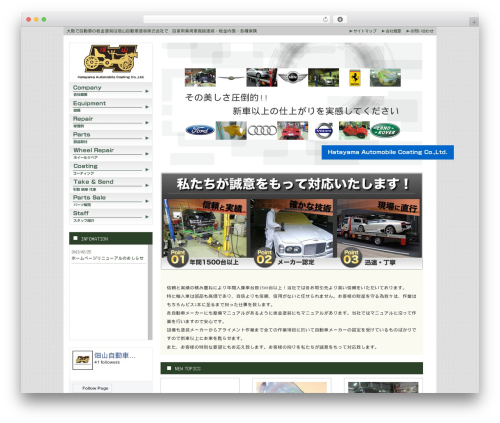This screenshot has height=423, width=500.
Task: Click the Volvo logo
Action: pyautogui.click(x=324, y=130)
